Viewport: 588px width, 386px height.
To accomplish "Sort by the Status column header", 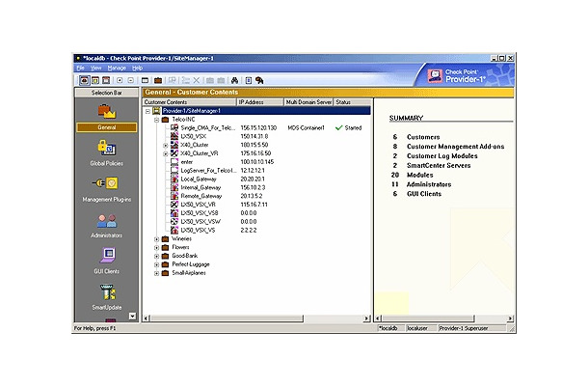I will (352, 102).
